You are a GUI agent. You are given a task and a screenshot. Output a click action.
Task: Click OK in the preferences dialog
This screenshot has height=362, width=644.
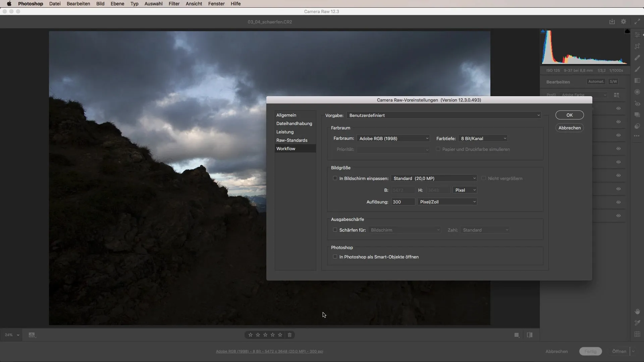[570, 115]
